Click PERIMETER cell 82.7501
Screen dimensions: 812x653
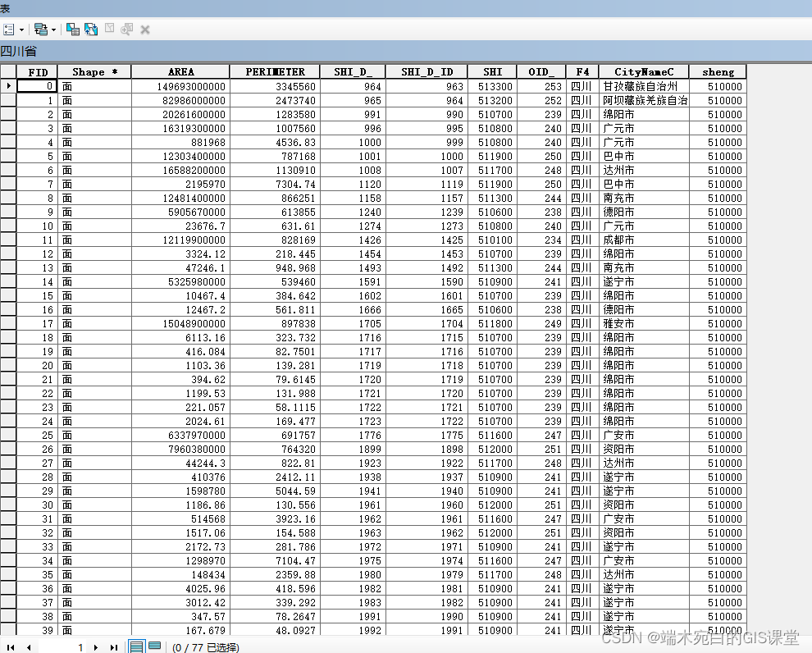(275, 352)
